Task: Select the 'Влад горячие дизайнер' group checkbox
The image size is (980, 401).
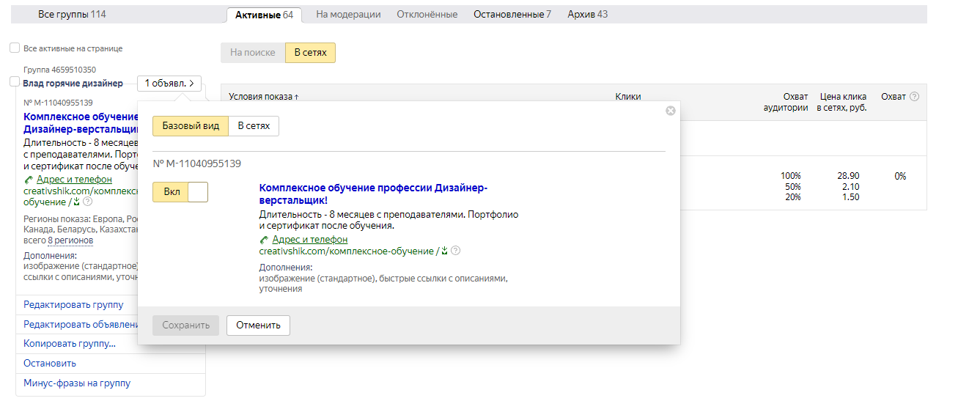Action: (15, 82)
